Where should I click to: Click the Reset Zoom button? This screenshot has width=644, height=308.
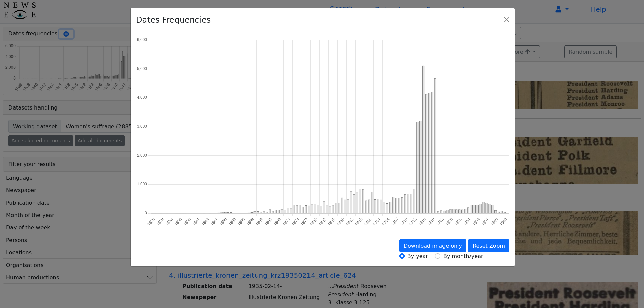(x=488, y=246)
